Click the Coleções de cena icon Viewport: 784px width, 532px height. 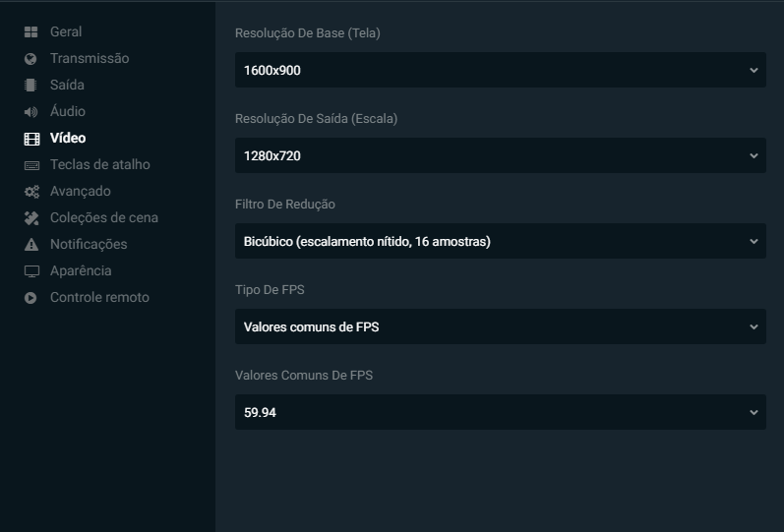click(31, 218)
